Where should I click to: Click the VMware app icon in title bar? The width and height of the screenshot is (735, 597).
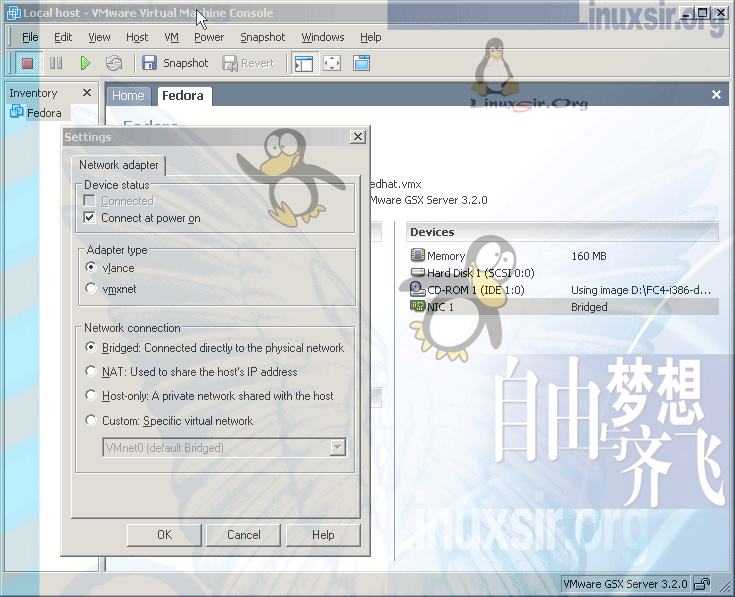pos(14,13)
